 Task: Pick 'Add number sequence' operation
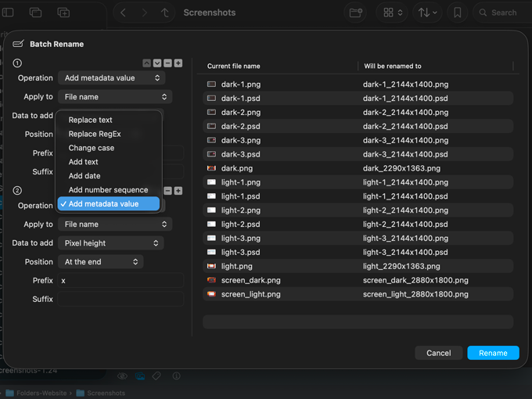(108, 190)
